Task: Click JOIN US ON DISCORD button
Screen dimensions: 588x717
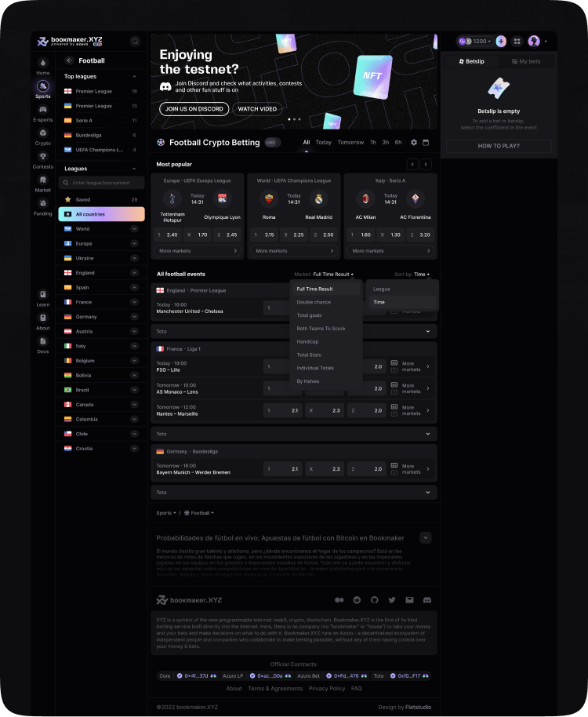Action: (194, 109)
